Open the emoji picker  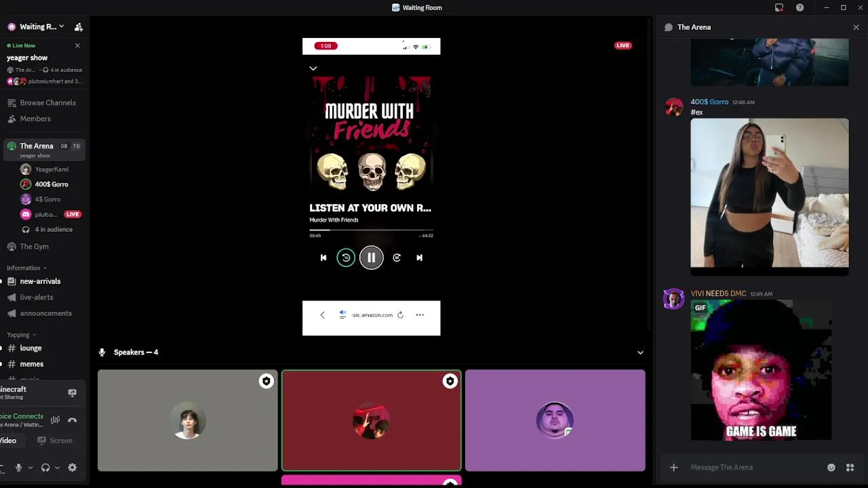click(831, 468)
